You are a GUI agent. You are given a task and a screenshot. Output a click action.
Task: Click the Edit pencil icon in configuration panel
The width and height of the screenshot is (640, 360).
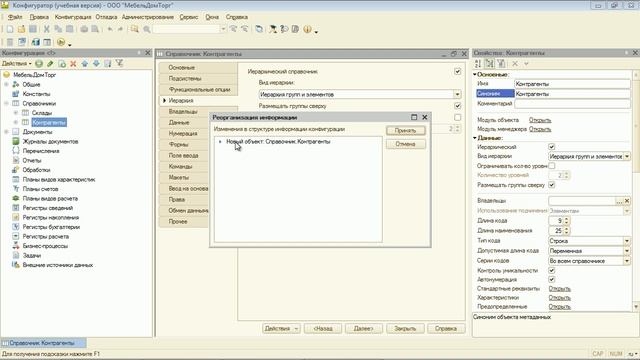point(50,64)
